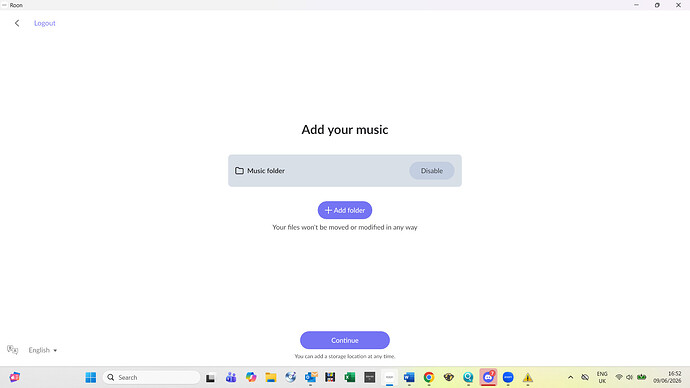Screen dimensions: 690x388
Task: Click the taskbar Search box
Action: click(151, 377)
